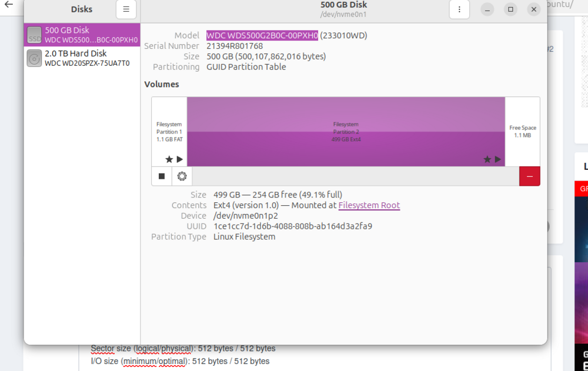Screen dimensions: 588x371
Task: Select the 2.0 TB Hard Disk entry
Action: point(87,58)
